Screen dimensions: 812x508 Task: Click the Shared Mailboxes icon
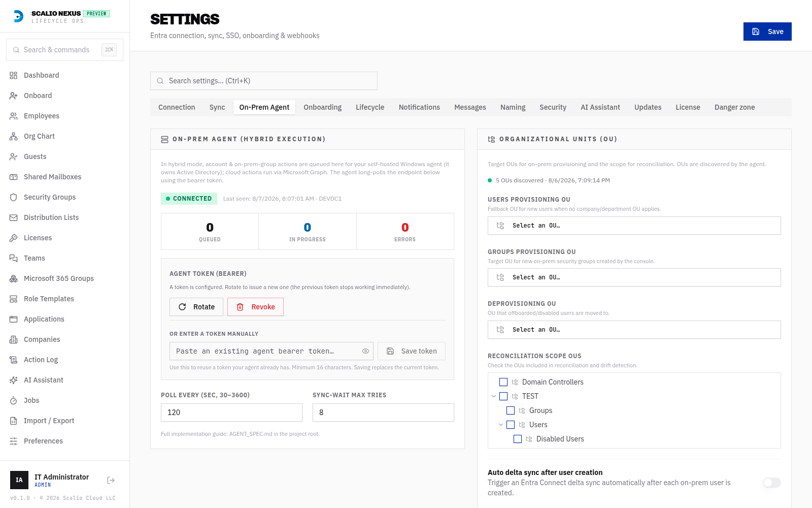coord(14,177)
